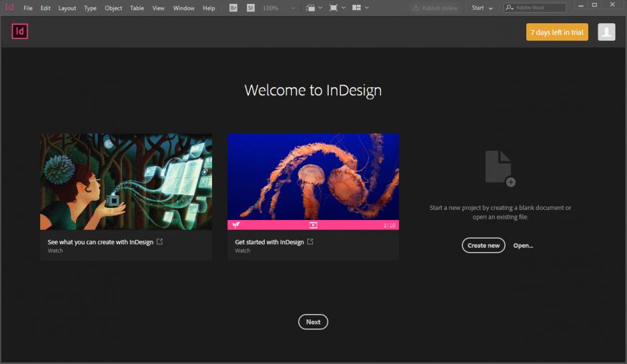Open the Adobe Stock (St) icon
This screenshot has width=627, height=364.
251,8
